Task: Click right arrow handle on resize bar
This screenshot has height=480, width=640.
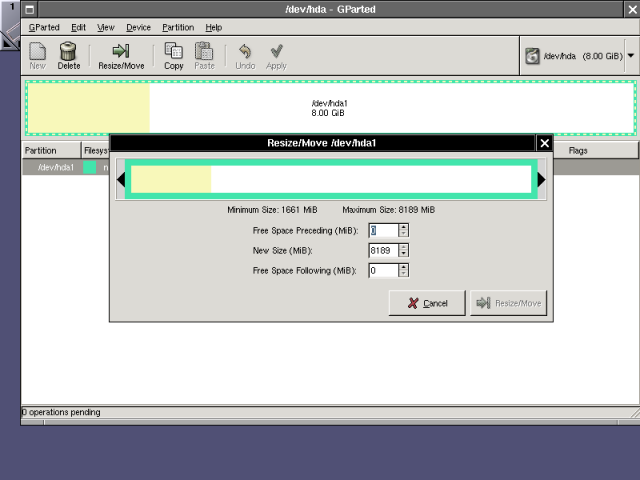Action: (x=541, y=180)
